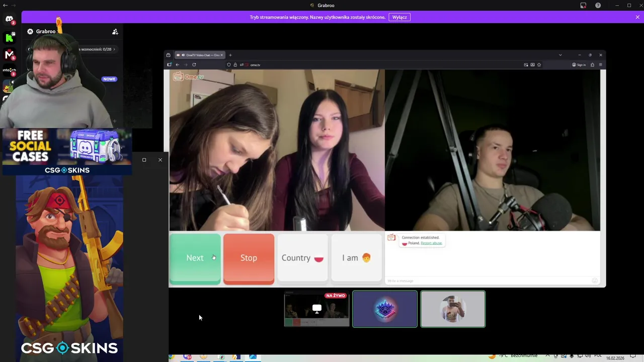The image size is (644, 362).
Task: Expand the server boost progress chevron
Action: 114,49
